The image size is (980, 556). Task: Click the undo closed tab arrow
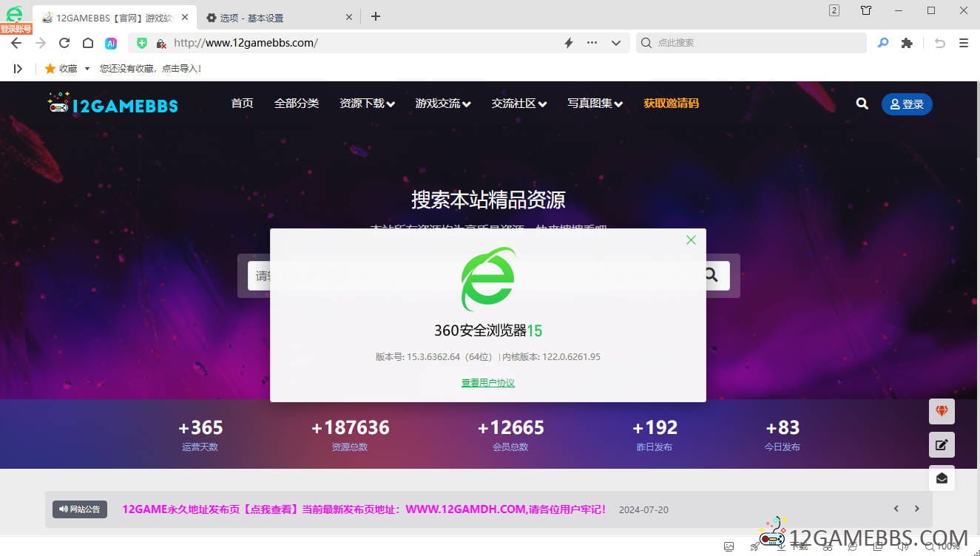940,43
